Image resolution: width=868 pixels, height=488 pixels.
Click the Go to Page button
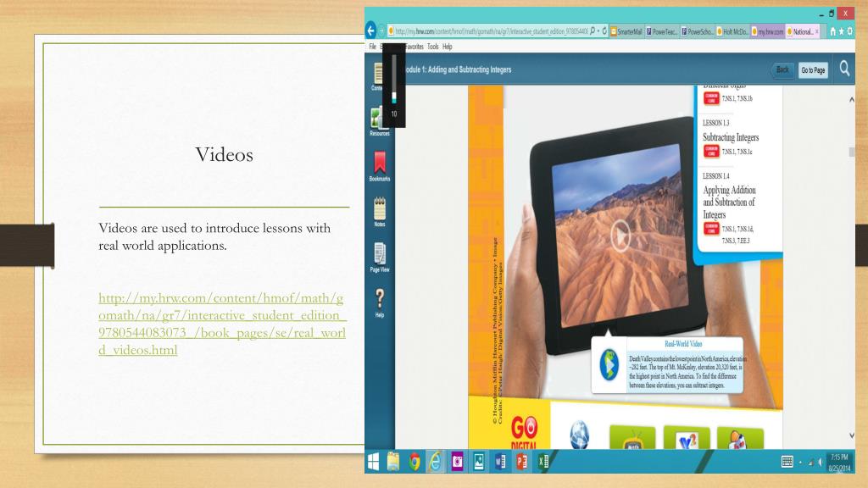[x=813, y=70]
